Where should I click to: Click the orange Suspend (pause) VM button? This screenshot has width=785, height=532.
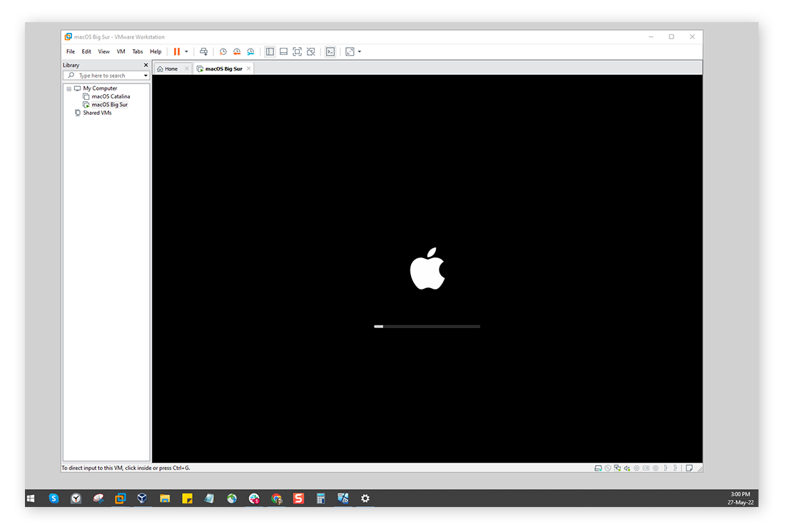[x=177, y=51]
